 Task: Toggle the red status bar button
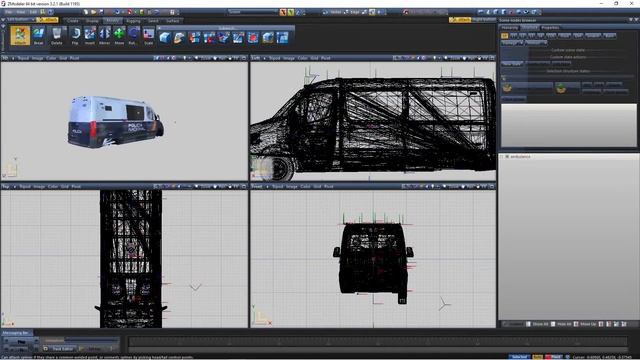tap(554, 357)
